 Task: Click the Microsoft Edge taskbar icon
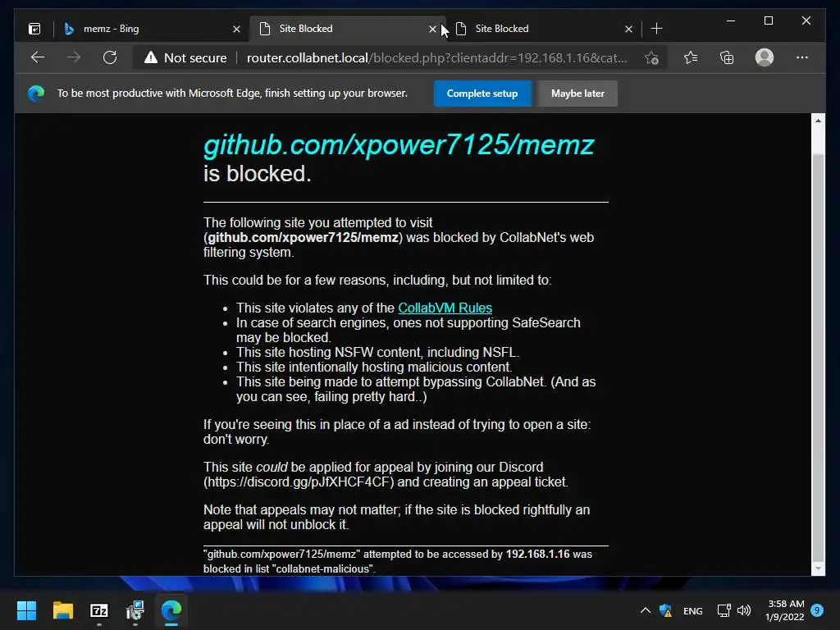tap(171, 610)
